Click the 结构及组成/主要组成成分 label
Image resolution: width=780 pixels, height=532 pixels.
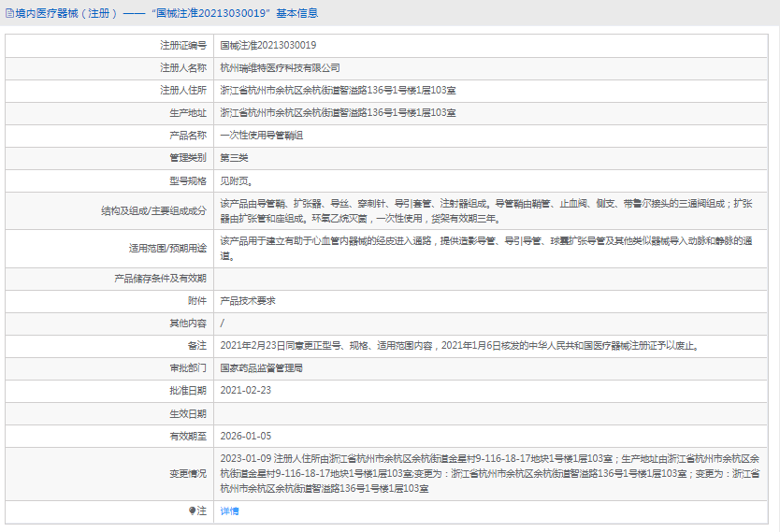(153, 210)
